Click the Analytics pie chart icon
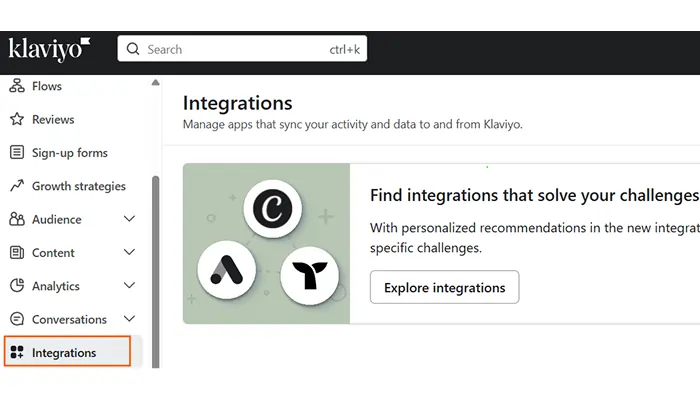This screenshot has width=700, height=400. click(x=16, y=286)
